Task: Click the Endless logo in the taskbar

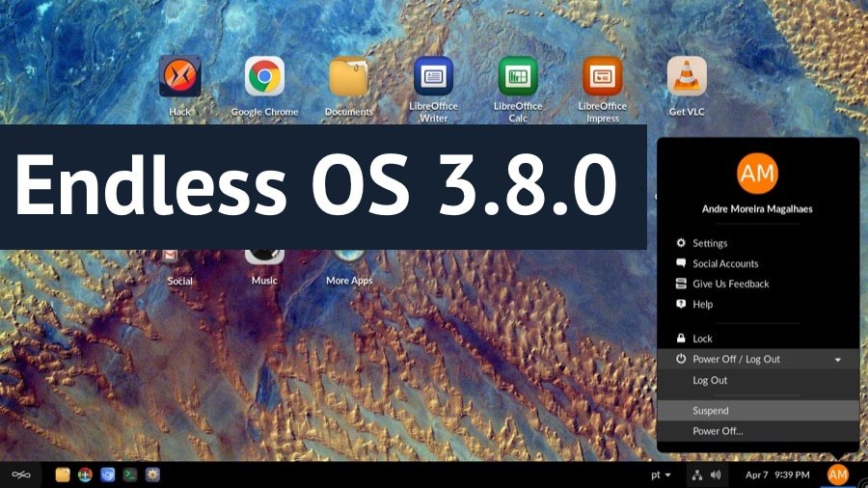Action: tap(21, 474)
